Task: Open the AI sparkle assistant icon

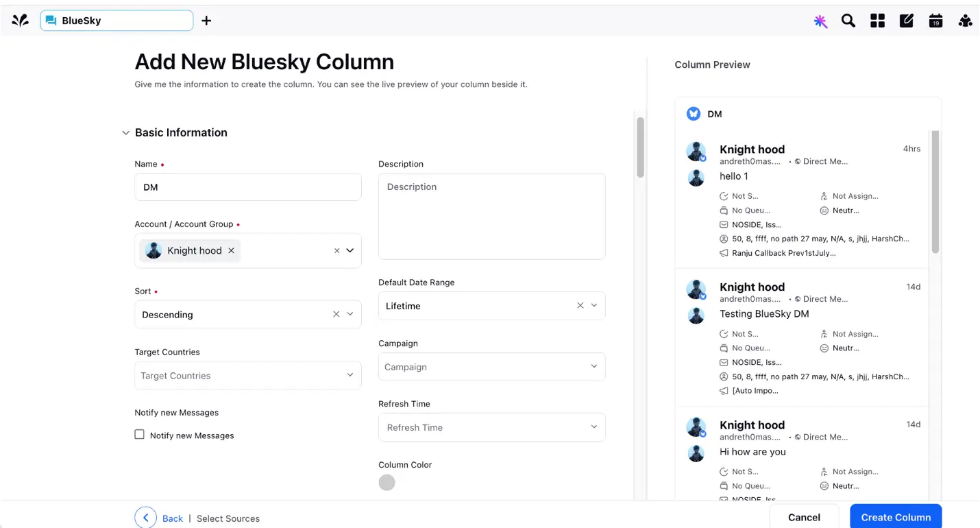Action: coord(820,21)
